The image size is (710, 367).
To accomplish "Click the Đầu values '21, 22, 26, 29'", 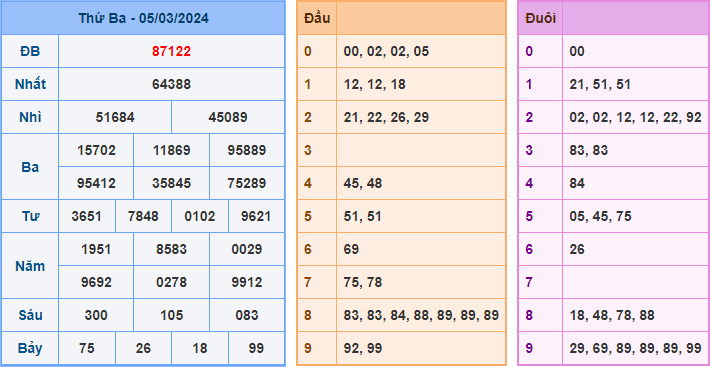I will [x=386, y=118].
